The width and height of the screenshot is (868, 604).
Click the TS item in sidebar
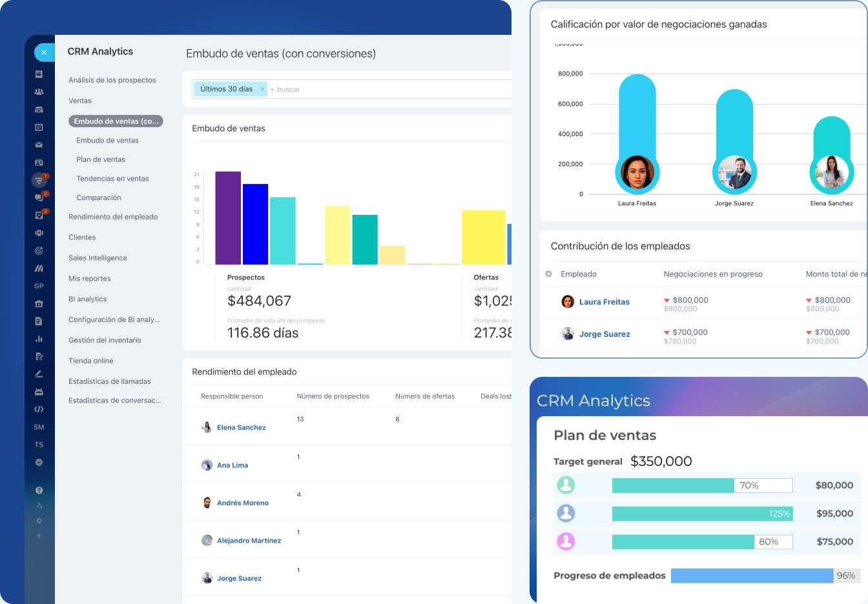(x=39, y=445)
